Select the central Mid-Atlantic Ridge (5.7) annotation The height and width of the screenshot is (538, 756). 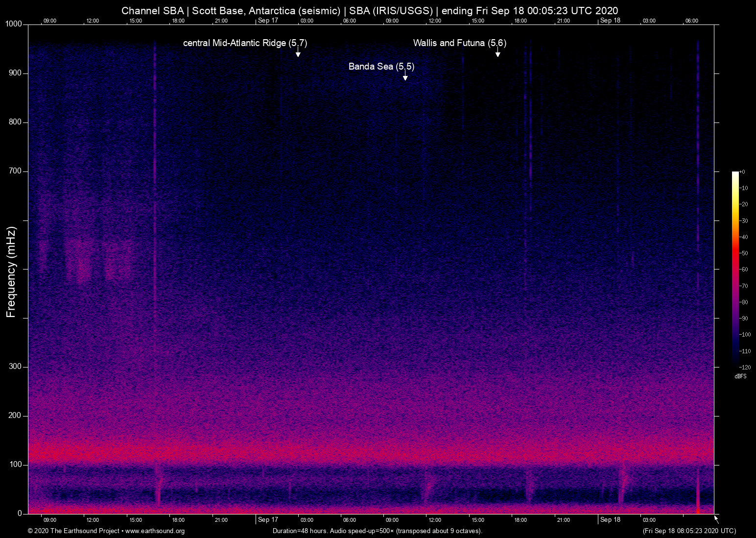pos(245,43)
